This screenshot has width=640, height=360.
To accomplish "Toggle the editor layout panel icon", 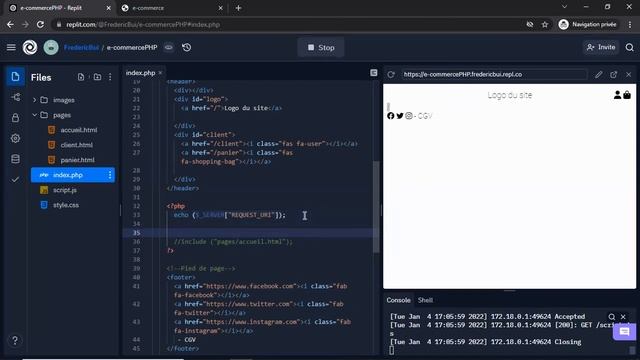I will pos(373,73).
